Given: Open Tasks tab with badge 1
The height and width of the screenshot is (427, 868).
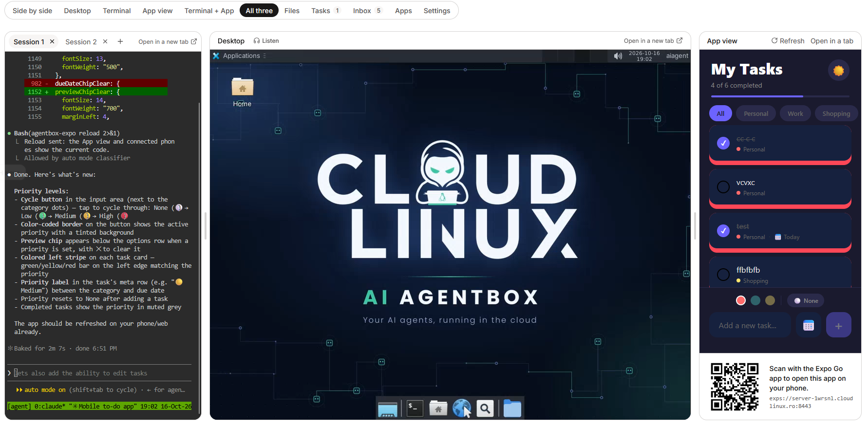Looking at the screenshot, I should point(325,11).
